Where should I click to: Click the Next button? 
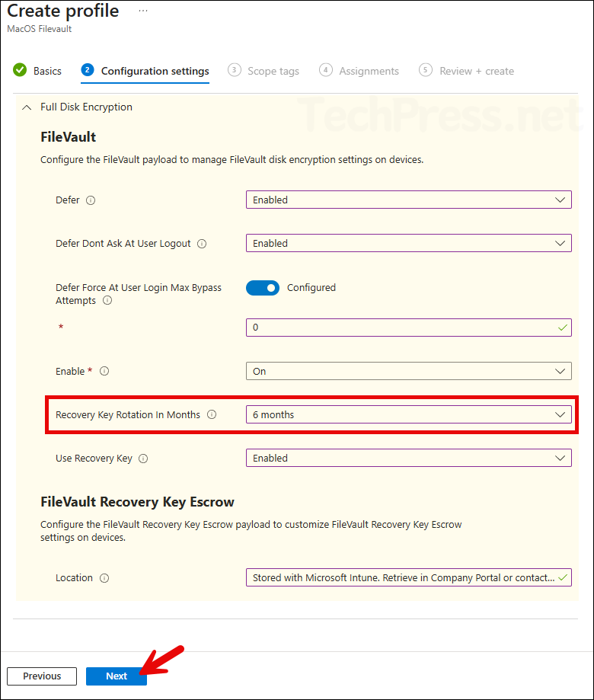[117, 676]
